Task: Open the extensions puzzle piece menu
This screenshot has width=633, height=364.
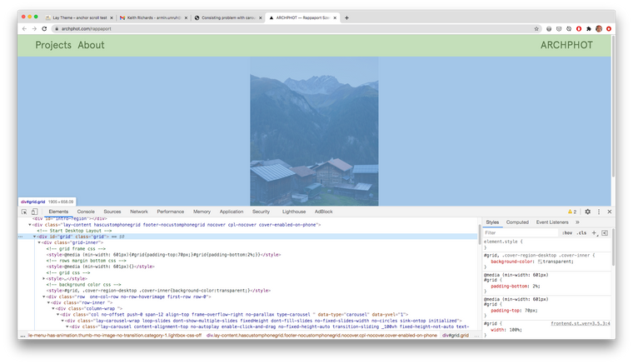Action: pos(589,28)
